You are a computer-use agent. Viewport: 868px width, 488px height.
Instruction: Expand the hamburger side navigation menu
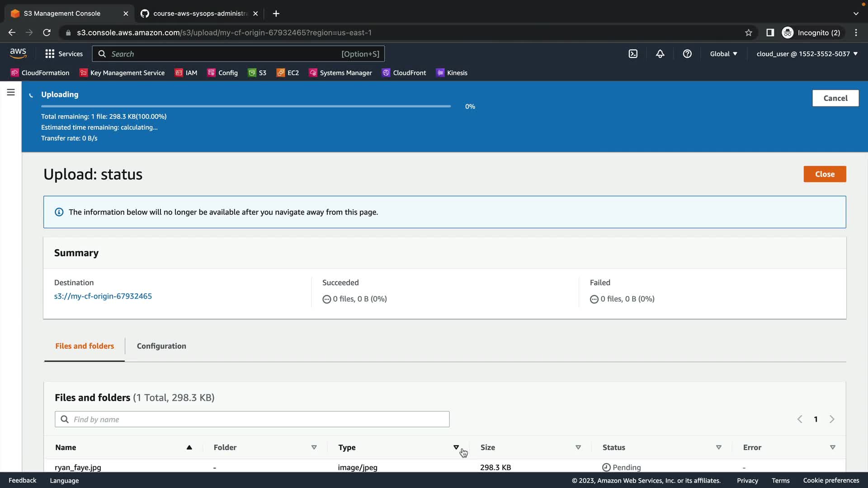click(x=11, y=93)
